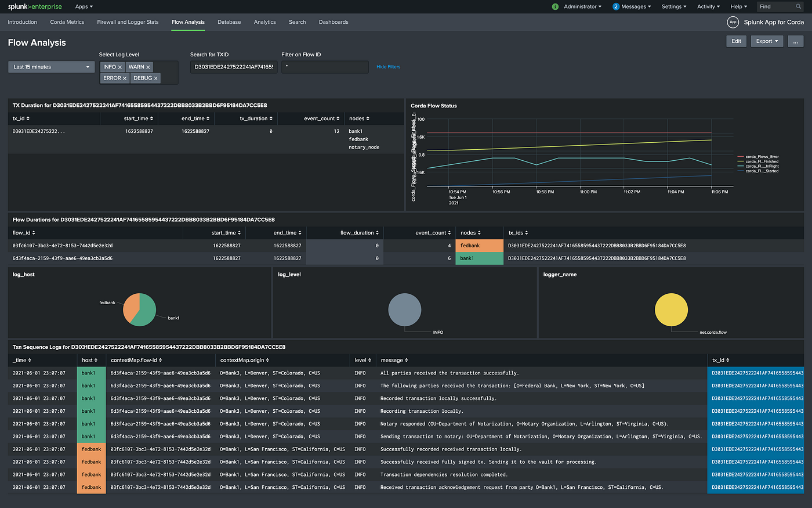Click notary_node in TX Duration nodes

[x=364, y=147]
